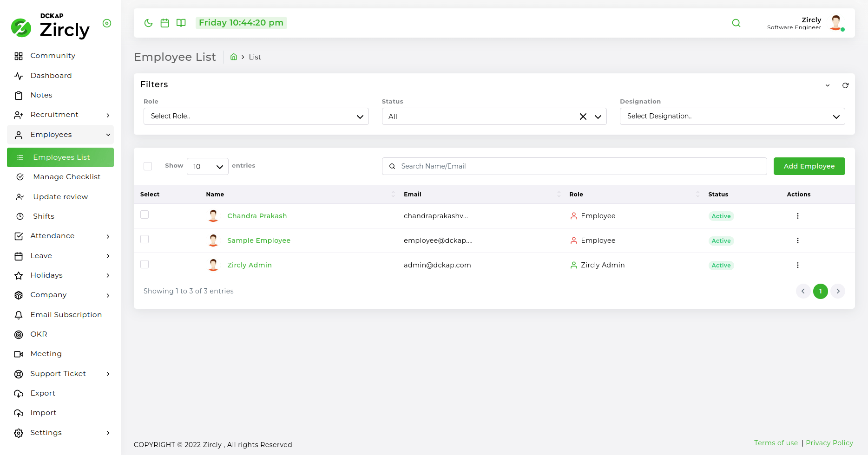Screen dimensions: 868x455
Task: Open Manage Checklist in the sidebar
Action: 66,177
